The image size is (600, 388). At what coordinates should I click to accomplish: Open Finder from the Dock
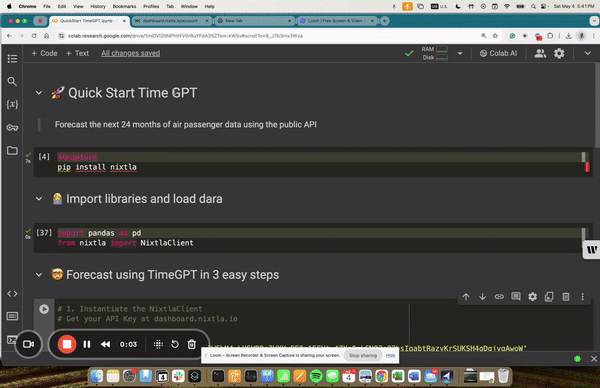tap(96, 377)
